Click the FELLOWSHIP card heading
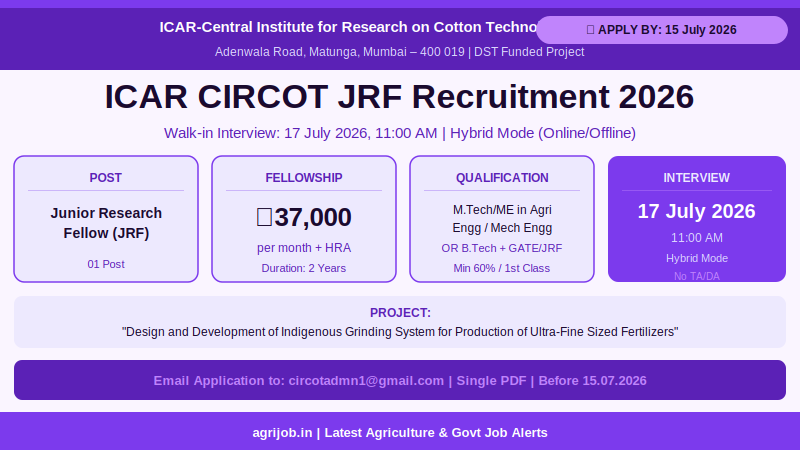Image resolution: width=800 pixels, height=450 pixels. click(x=304, y=178)
